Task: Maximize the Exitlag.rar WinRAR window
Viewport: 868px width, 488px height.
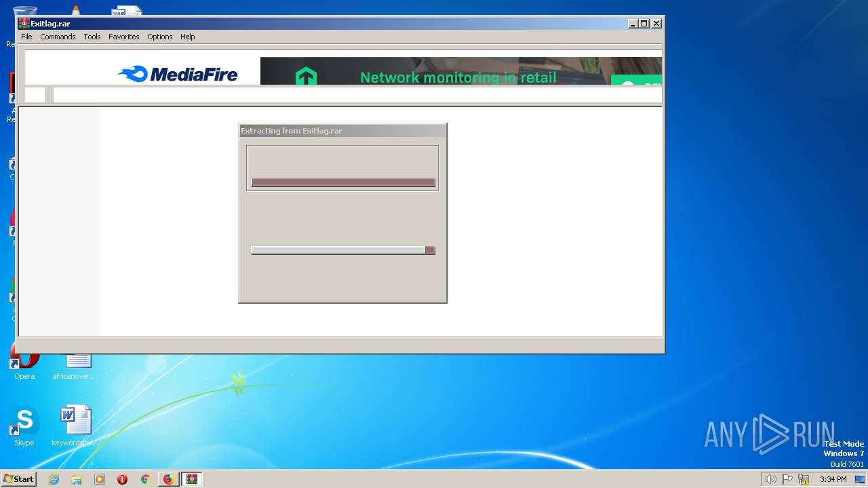Action: coord(644,23)
